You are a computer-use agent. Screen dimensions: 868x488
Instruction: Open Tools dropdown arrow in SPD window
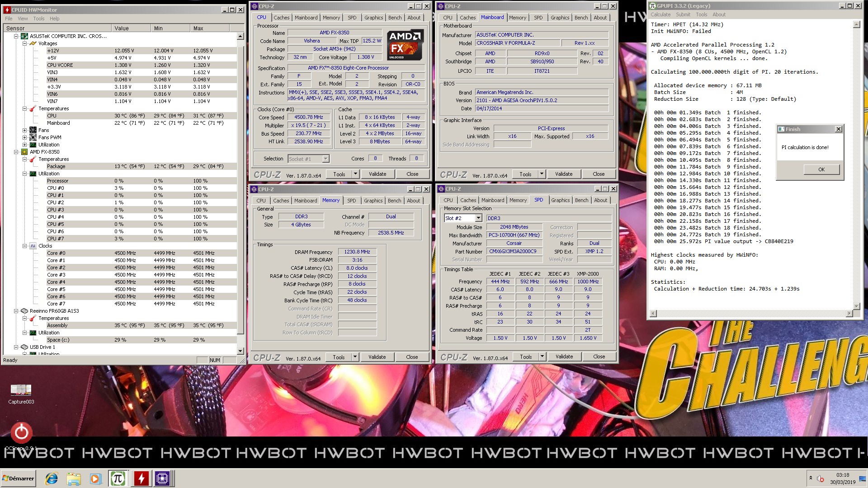(542, 357)
